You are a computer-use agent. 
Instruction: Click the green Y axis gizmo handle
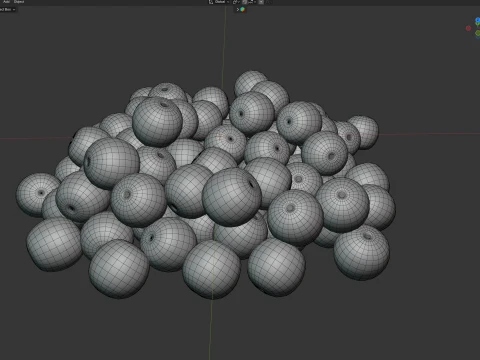point(478,33)
